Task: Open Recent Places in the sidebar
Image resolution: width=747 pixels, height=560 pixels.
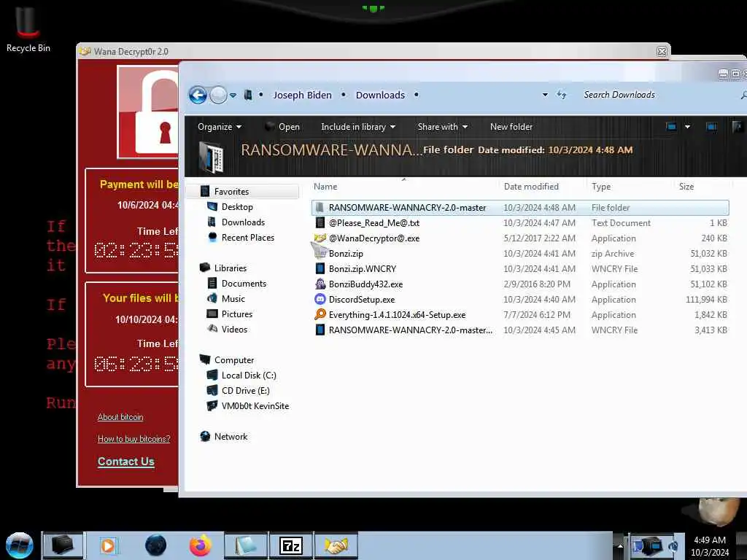Action: coord(248,237)
